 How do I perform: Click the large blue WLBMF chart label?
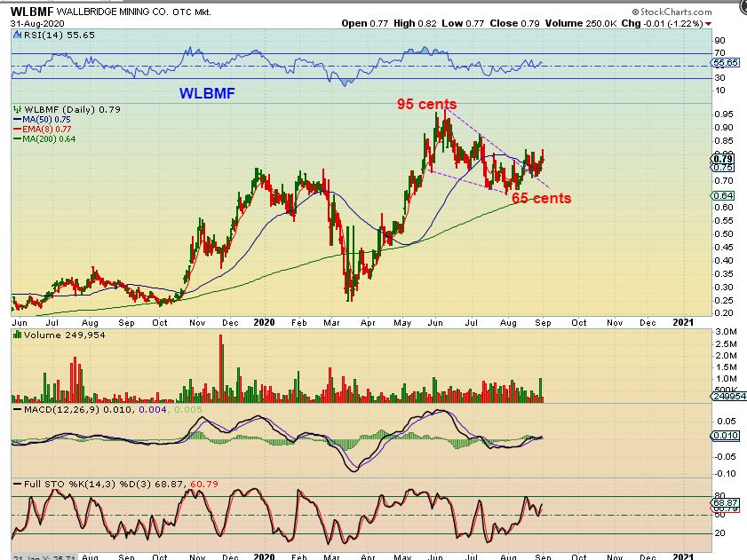pyautogui.click(x=207, y=93)
